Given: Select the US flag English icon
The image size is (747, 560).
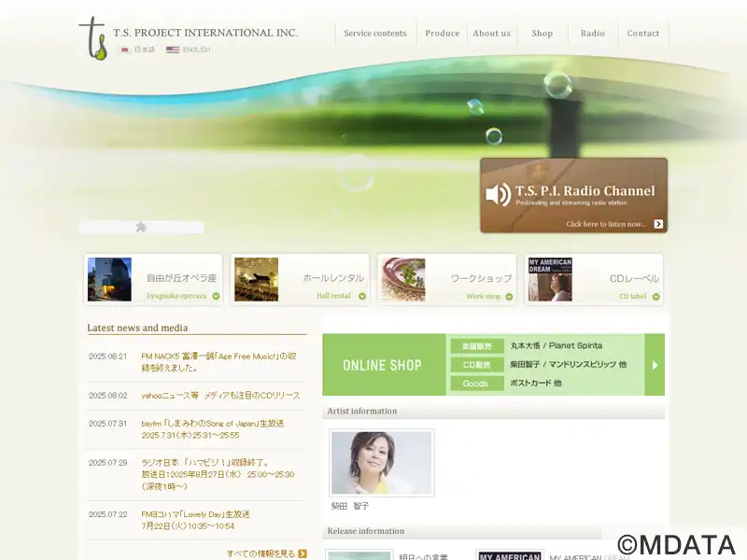Looking at the screenshot, I should 173,49.
